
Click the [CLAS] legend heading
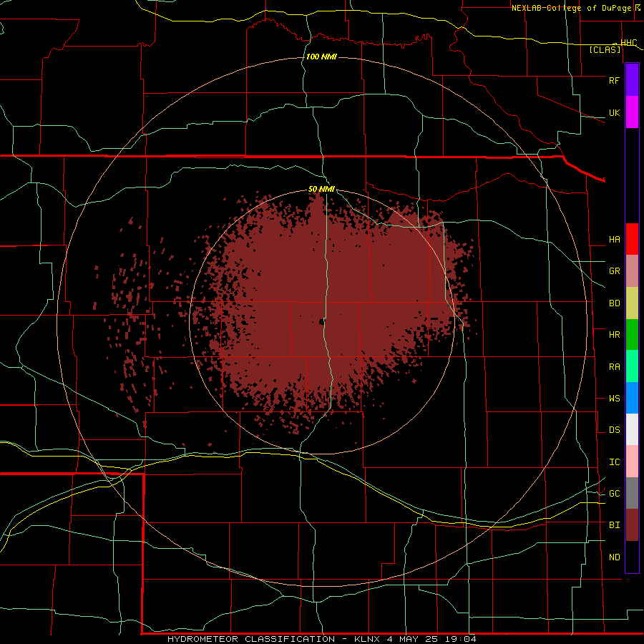point(605,49)
